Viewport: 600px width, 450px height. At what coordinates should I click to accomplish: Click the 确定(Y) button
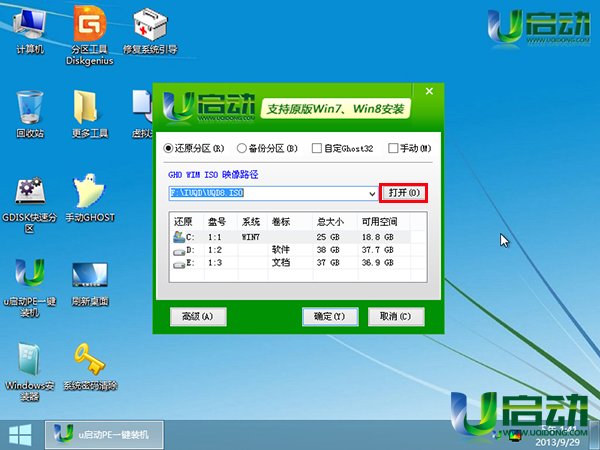[x=330, y=316]
